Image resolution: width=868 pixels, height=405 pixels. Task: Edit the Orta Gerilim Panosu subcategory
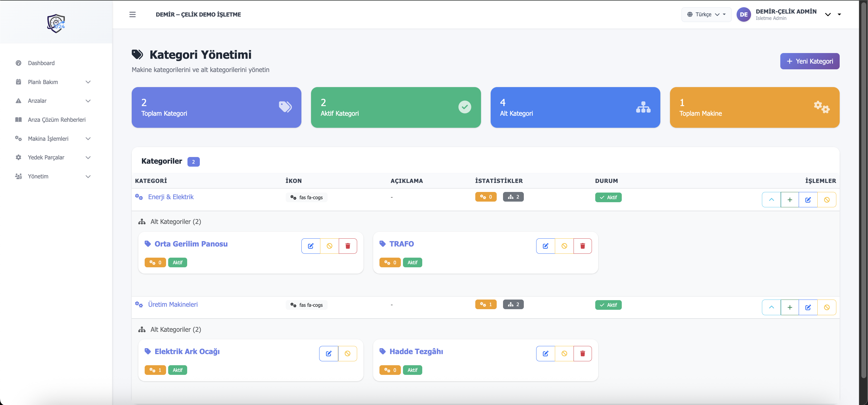pyautogui.click(x=310, y=246)
